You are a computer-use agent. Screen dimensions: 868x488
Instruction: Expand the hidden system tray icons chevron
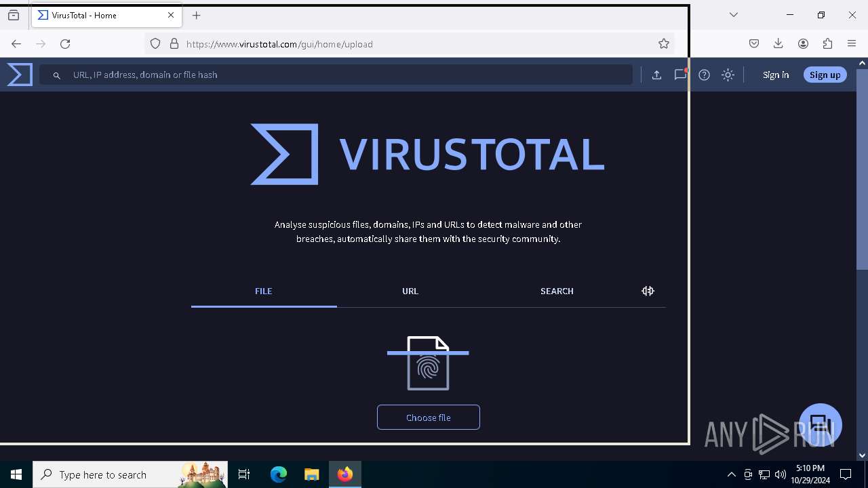click(x=731, y=474)
